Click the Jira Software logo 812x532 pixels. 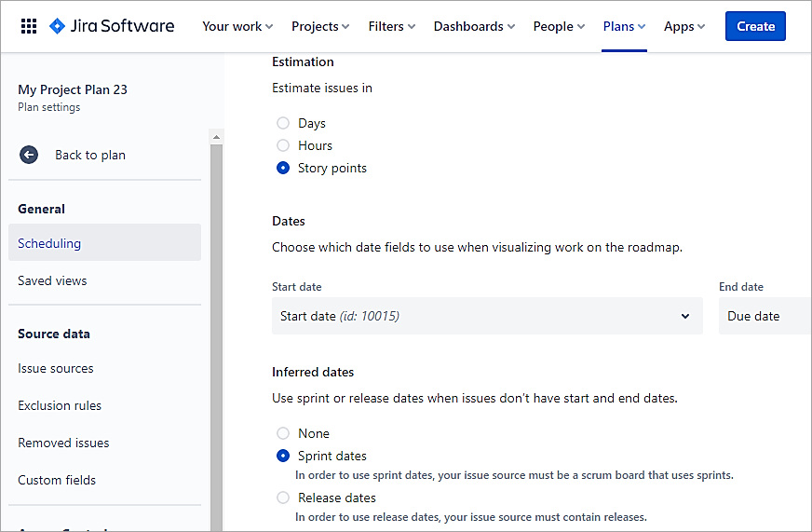[x=112, y=26]
